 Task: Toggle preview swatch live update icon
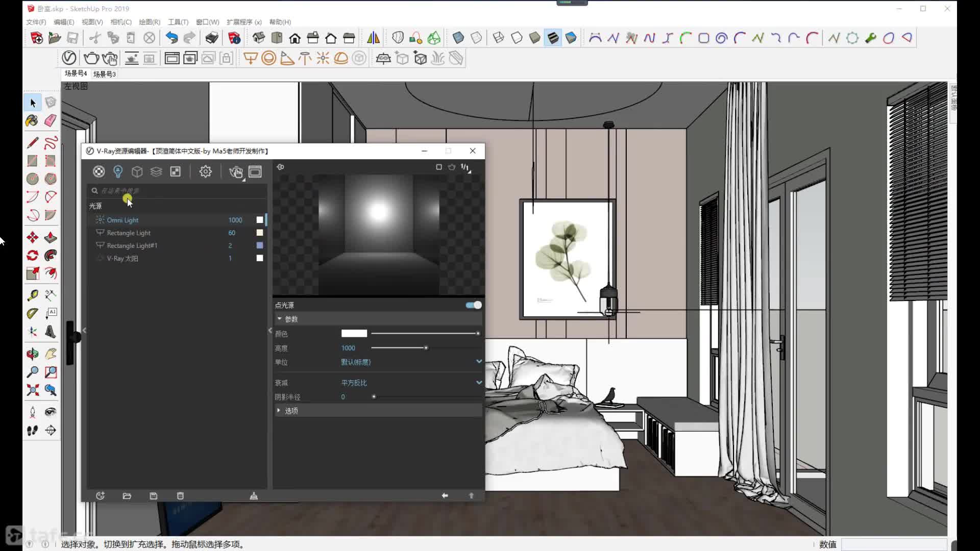click(281, 167)
